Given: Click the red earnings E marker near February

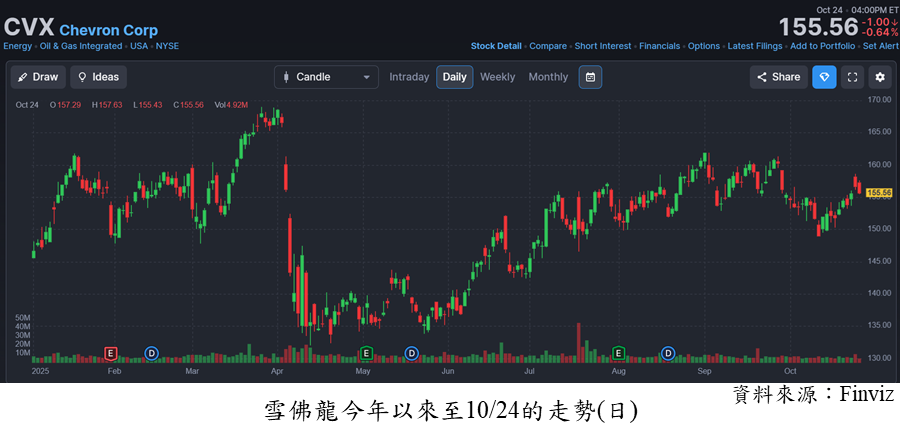Looking at the screenshot, I should [111, 353].
